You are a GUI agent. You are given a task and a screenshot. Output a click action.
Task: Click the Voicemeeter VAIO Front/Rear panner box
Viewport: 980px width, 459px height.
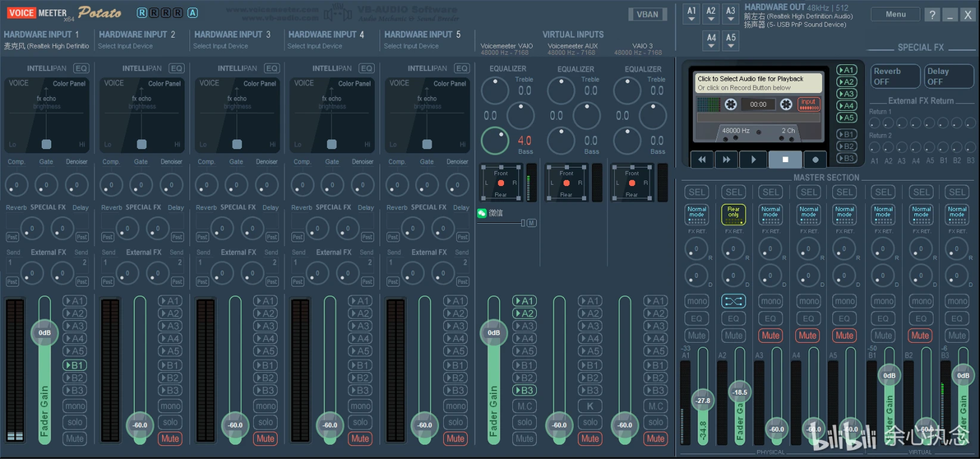point(501,182)
